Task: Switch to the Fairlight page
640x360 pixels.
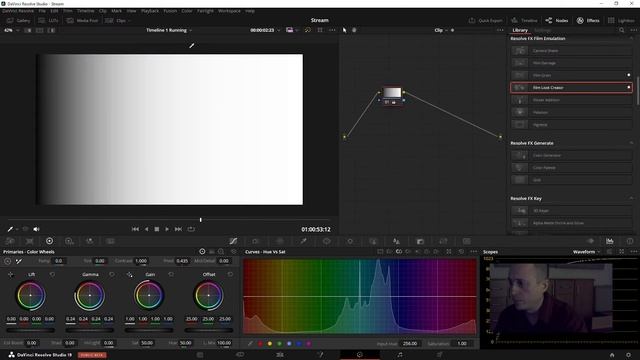Action: click(400, 355)
